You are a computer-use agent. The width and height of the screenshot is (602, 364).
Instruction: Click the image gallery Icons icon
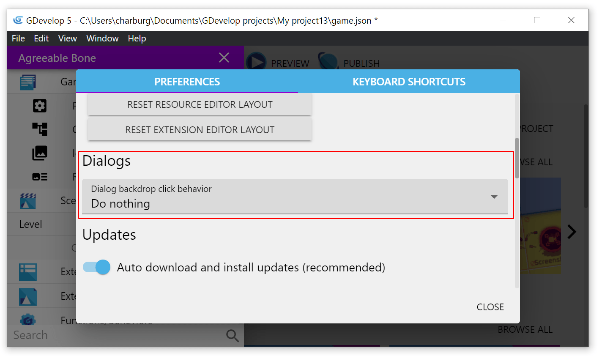point(40,153)
